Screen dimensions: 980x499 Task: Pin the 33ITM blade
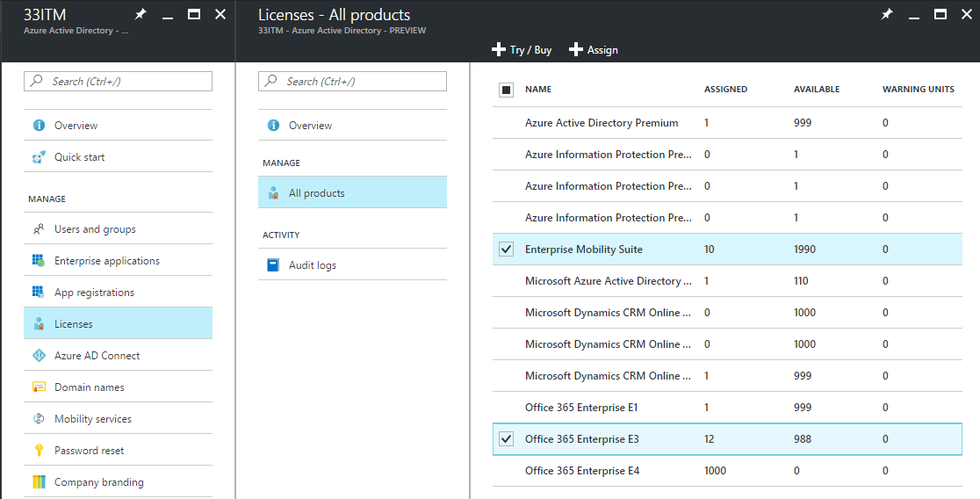(140, 14)
